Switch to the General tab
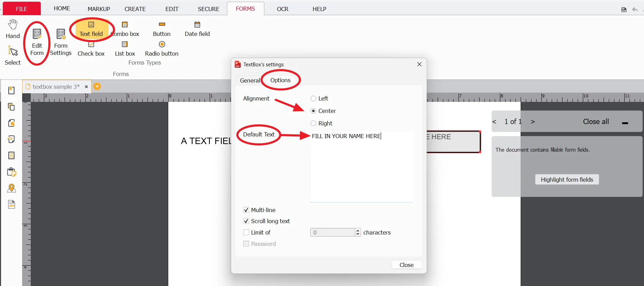 [x=250, y=80]
